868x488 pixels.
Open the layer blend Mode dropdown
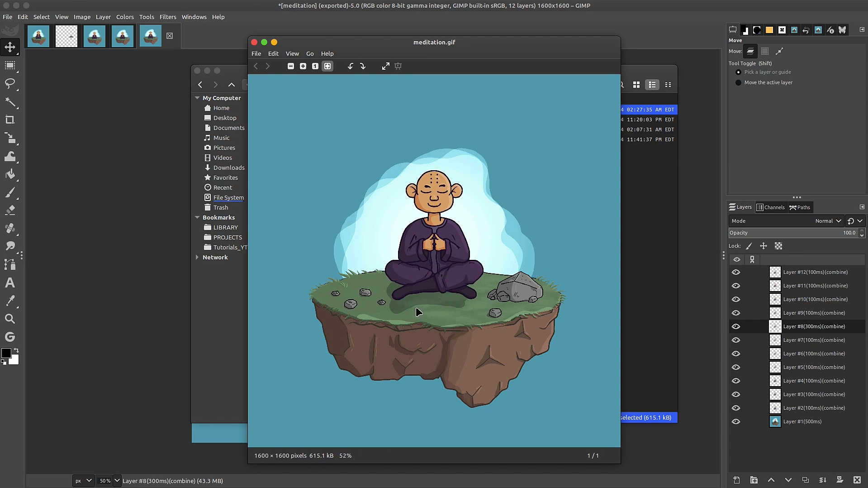827,221
